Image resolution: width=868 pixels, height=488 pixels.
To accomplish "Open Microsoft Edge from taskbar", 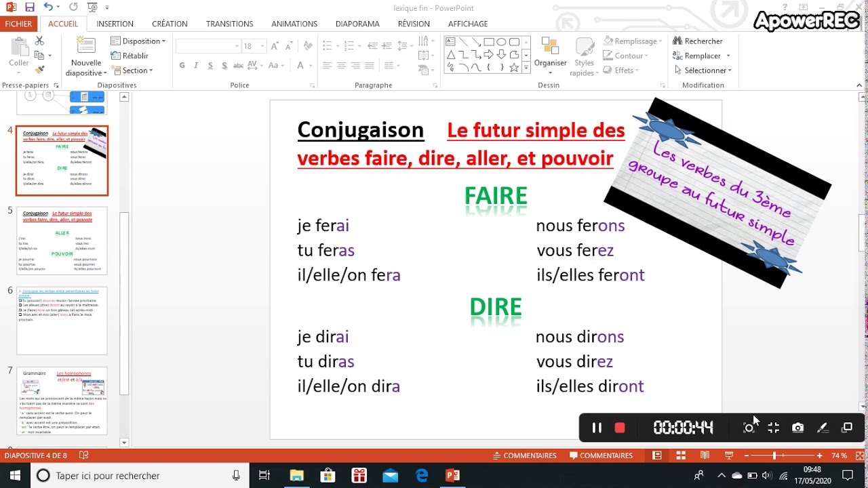I will tap(422, 476).
